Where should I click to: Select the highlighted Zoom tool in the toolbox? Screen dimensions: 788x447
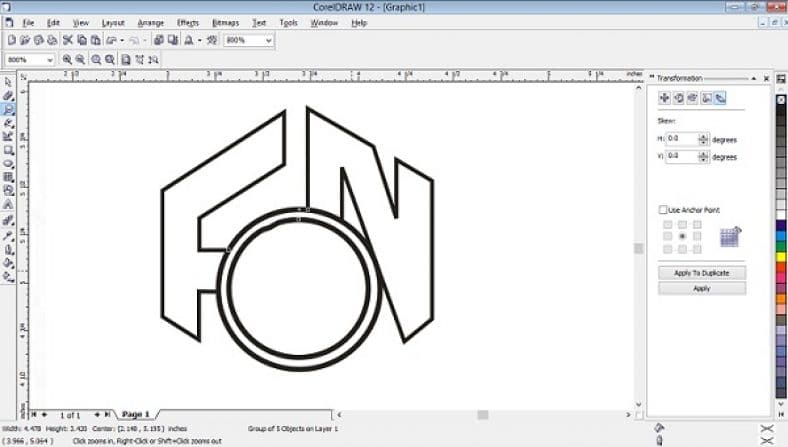(8, 109)
